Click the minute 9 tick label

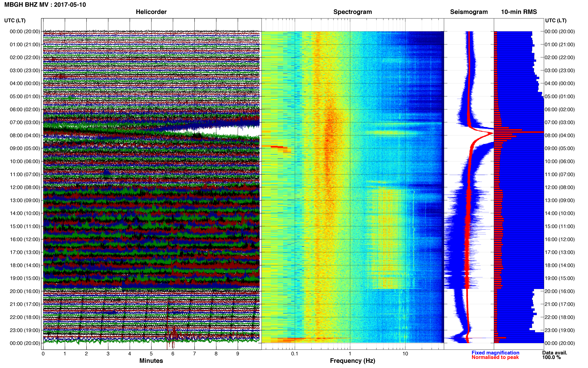click(x=238, y=354)
